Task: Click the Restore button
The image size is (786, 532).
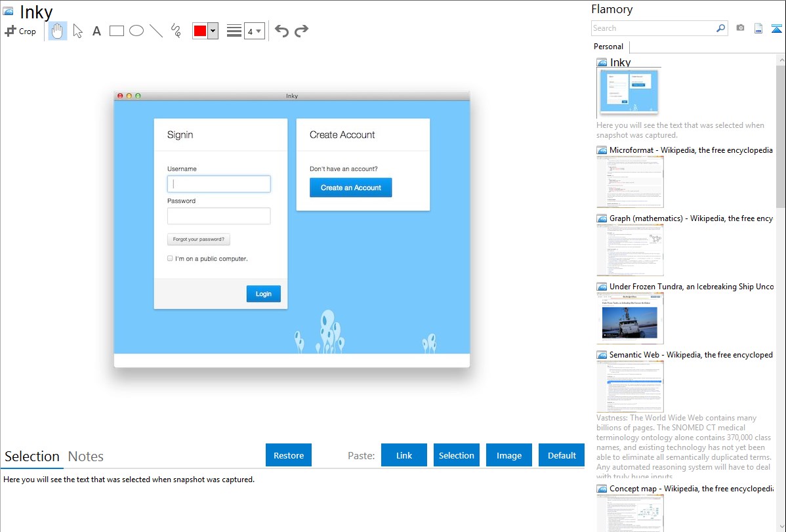Action: point(289,455)
